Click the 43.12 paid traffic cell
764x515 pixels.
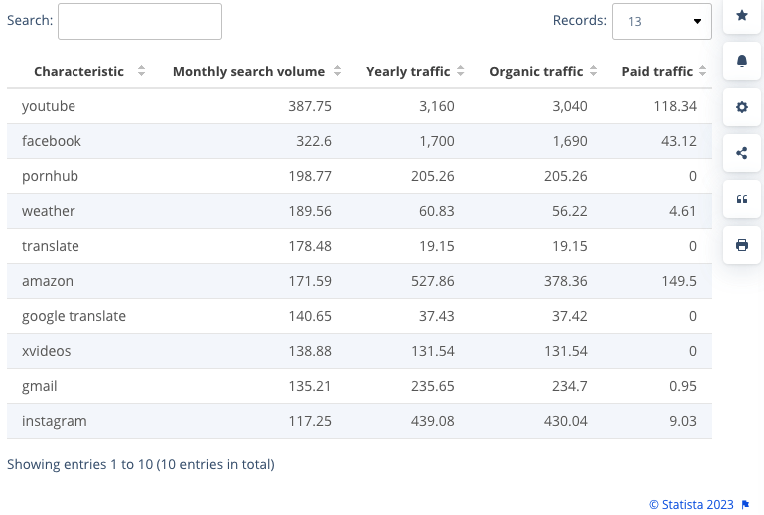[x=679, y=141]
